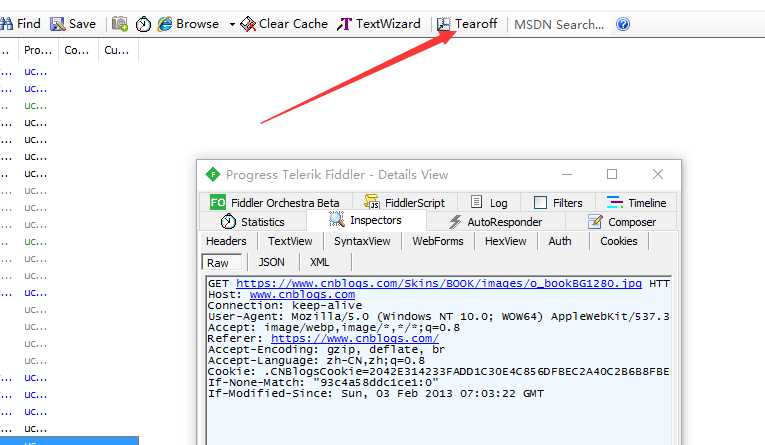Click the Referer https://www.cnblogs.com/ link
The image size is (765, 445).
tap(355, 339)
